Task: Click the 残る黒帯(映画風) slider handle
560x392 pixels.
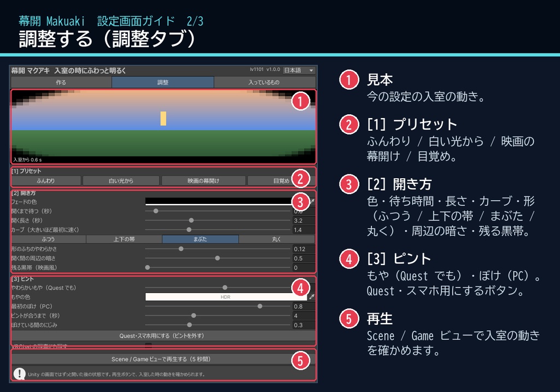Action: point(148,267)
